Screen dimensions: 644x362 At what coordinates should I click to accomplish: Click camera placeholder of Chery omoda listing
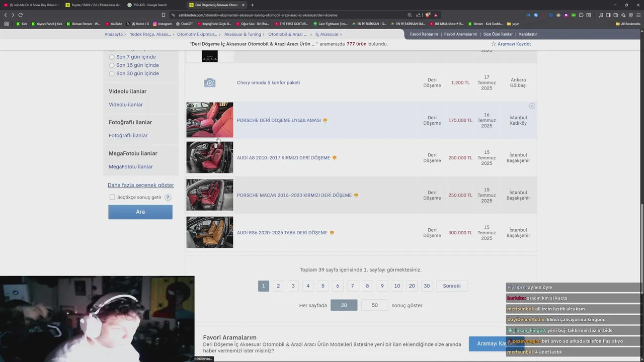tap(210, 82)
